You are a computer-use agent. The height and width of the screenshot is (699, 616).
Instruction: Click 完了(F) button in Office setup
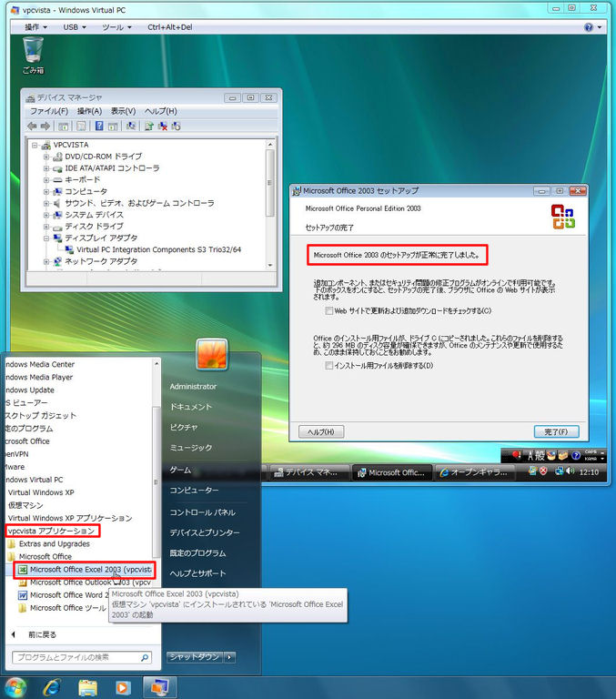click(x=556, y=431)
